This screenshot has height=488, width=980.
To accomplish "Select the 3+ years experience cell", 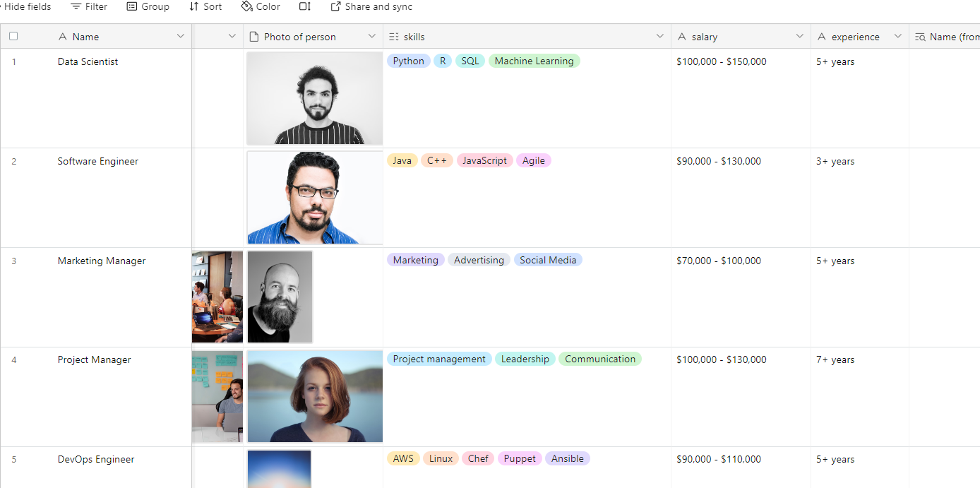I will tap(860, 198).
